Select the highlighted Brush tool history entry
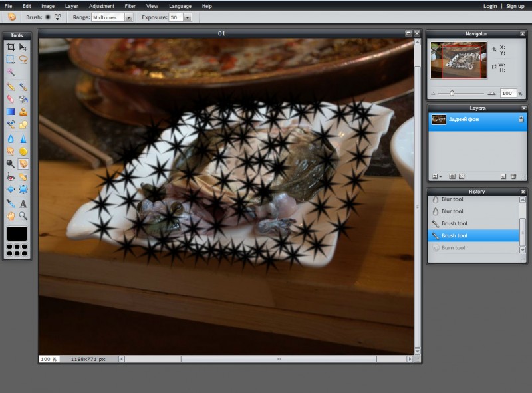 tap(473, 235)
